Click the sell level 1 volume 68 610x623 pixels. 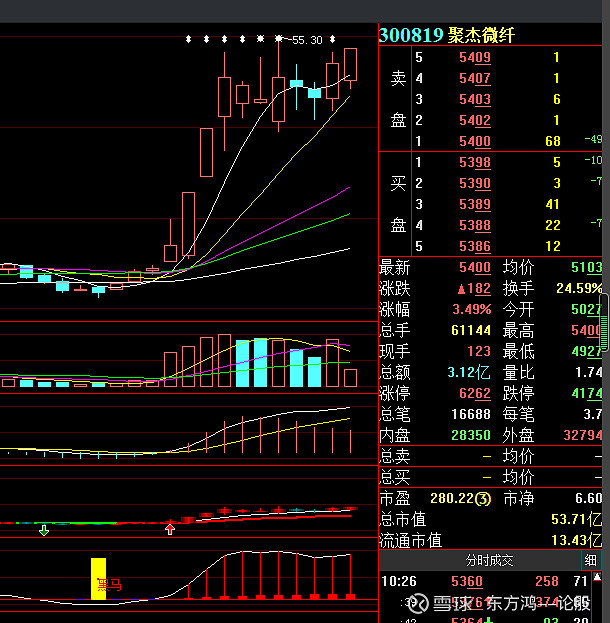point(553,141)
